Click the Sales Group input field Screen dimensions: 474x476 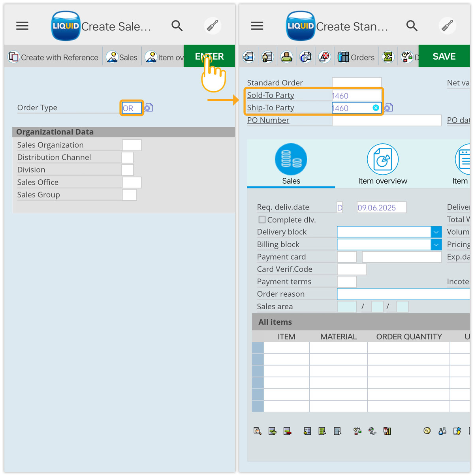tap(130, 195)
